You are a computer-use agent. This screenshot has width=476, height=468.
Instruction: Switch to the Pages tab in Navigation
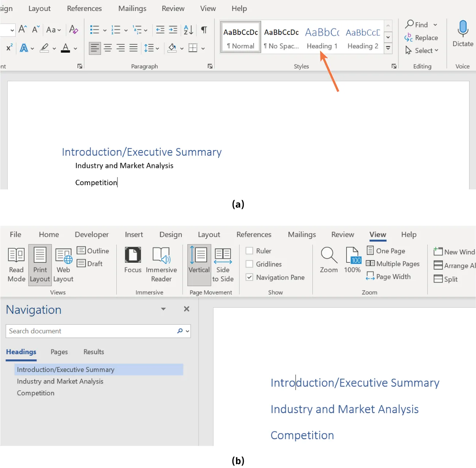click(x=59, y=352)
